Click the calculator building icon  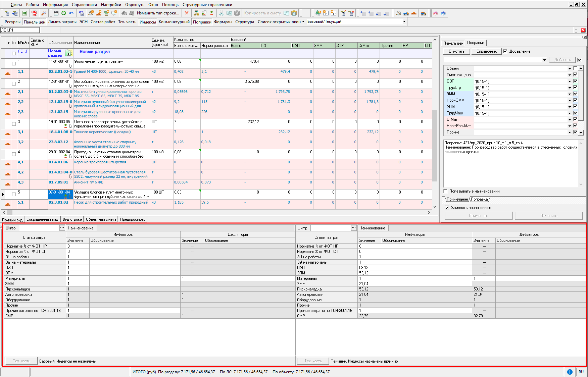pyautogui.click(x=196, y=13)
